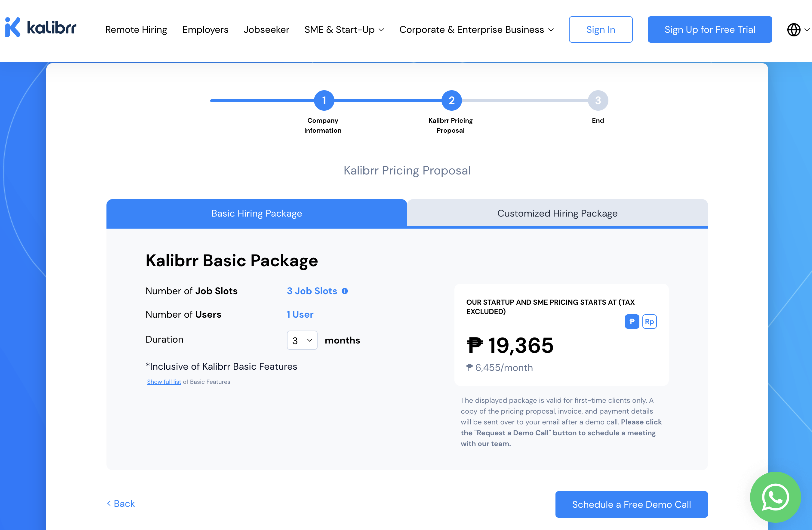The height and width of the screenshot is (530, 812).
Task: Click step 1 Company Information circle
Action: point(324,100)
